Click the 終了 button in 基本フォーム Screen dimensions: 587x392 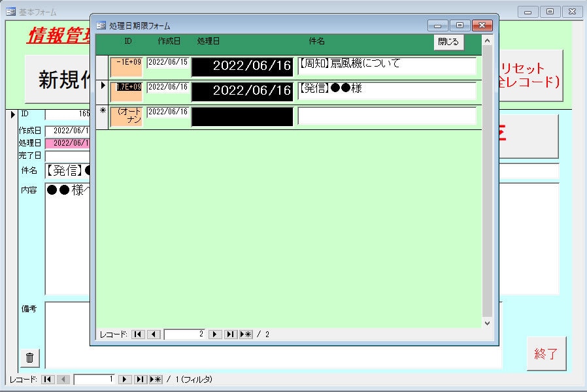546,353
